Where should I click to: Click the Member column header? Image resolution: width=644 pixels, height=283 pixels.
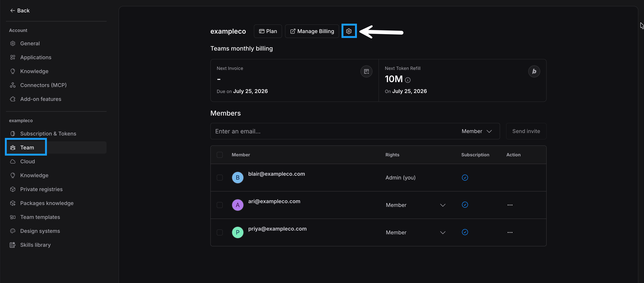pyautogui.click(x=241, y=155)
